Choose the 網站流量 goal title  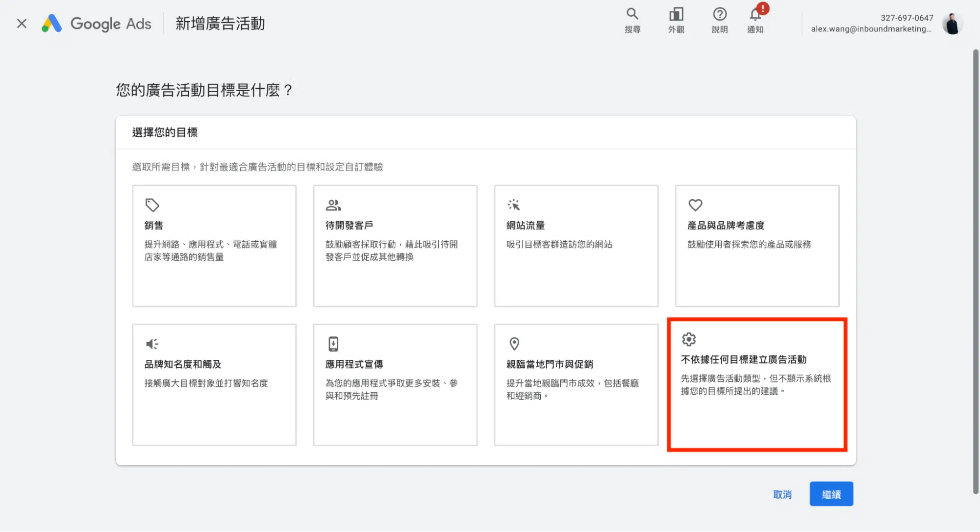(526, 226)
